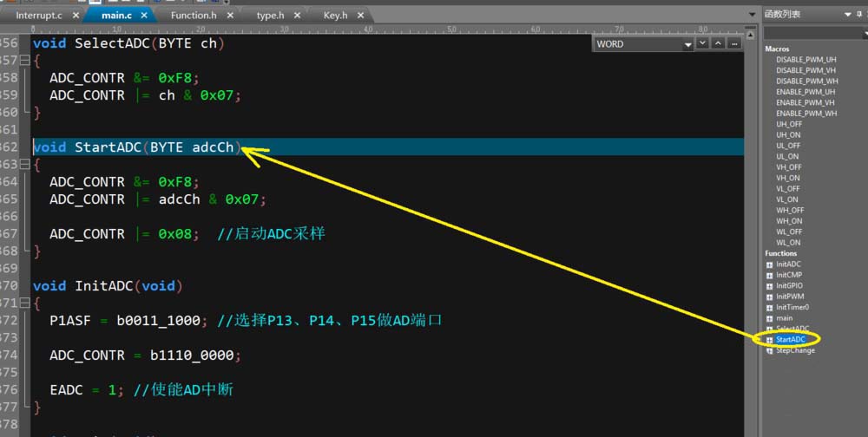Image resolution: width=868 pixels, height=437 pixels.
Task: Select macro WL_OFF
Action: point(789,232)
